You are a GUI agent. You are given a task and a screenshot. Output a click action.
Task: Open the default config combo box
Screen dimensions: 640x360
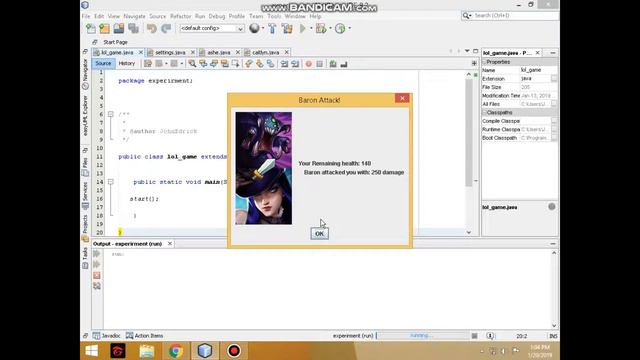tap(212, 29)
